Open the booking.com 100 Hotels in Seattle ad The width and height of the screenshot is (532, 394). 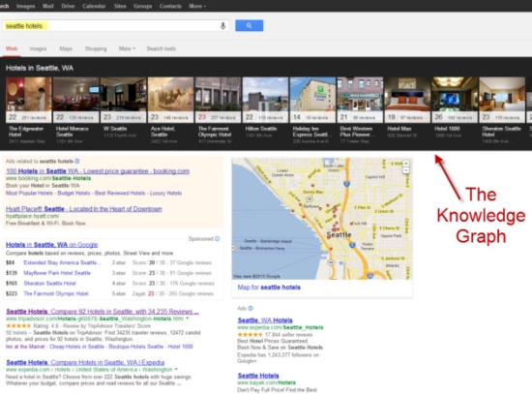pos(98,170)
